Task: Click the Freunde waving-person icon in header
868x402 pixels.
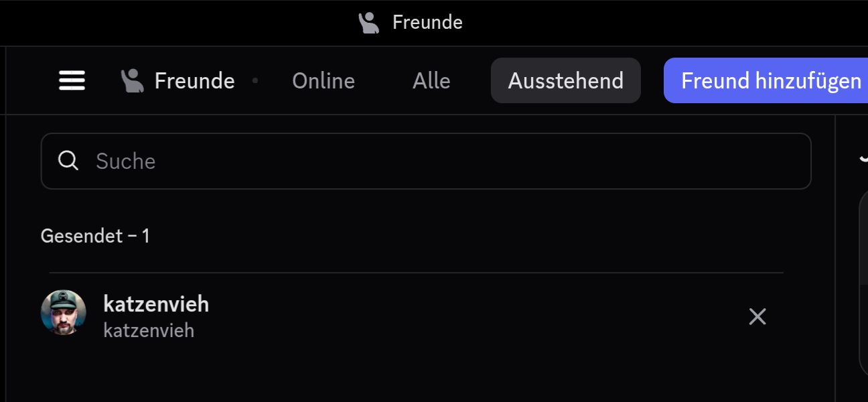Action: point(132,81)
